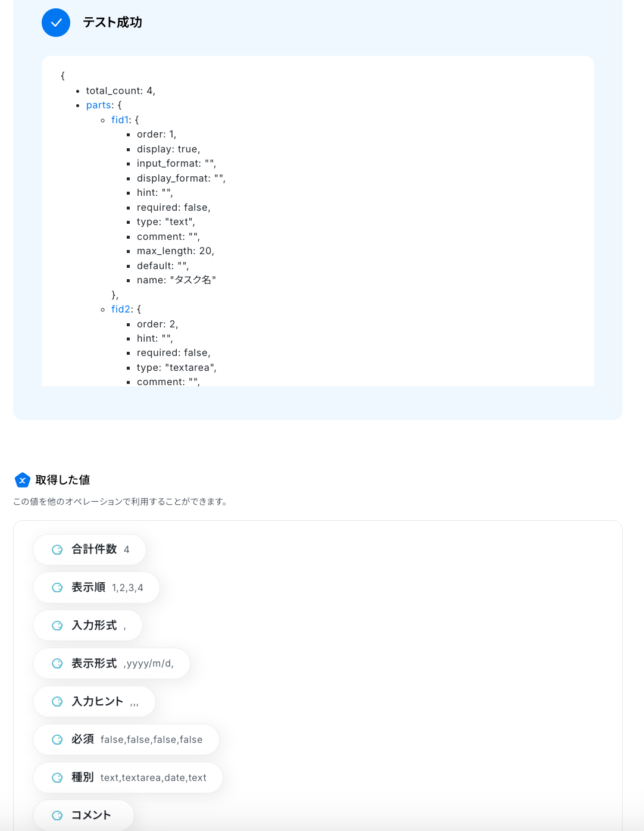Click the total_count: 4 line in JSON
The image size is (644, 831).
tap(120, 91)
